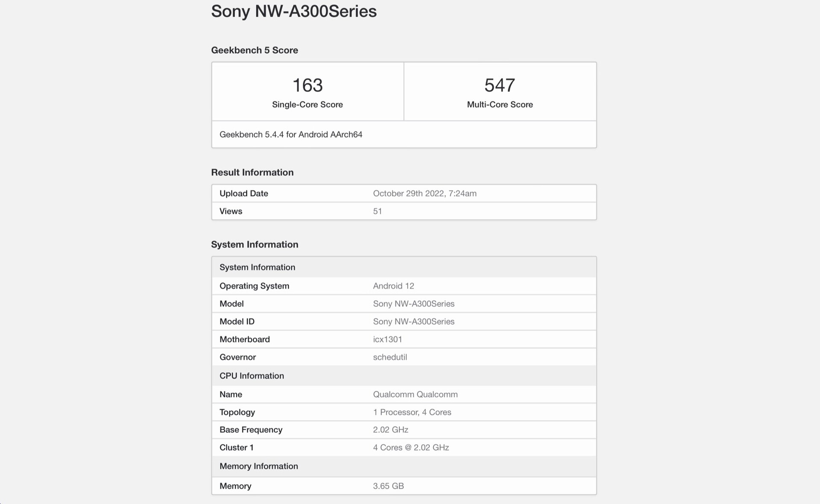Click the Qualcomm Qualcomm CPU name value

tap(415, 394)
